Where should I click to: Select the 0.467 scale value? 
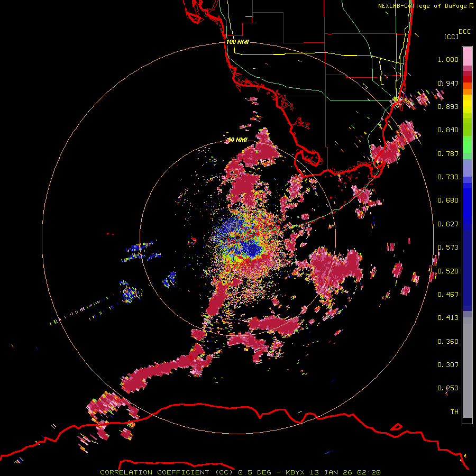tap(448, 295)
